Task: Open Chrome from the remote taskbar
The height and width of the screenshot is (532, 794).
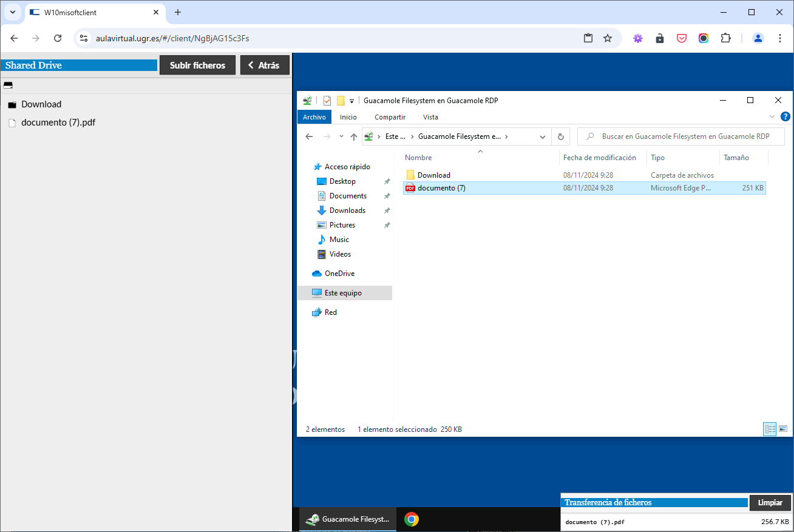Action: (x=412, y=519)
